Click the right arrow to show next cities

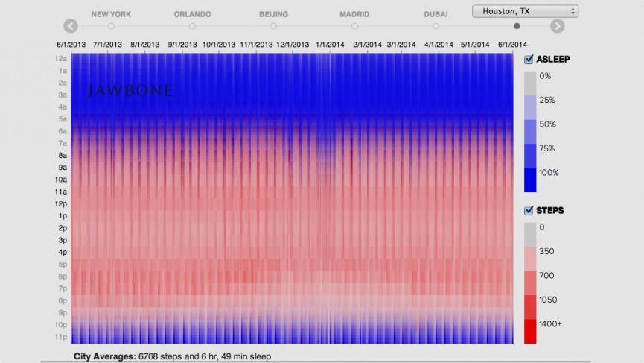557,26
